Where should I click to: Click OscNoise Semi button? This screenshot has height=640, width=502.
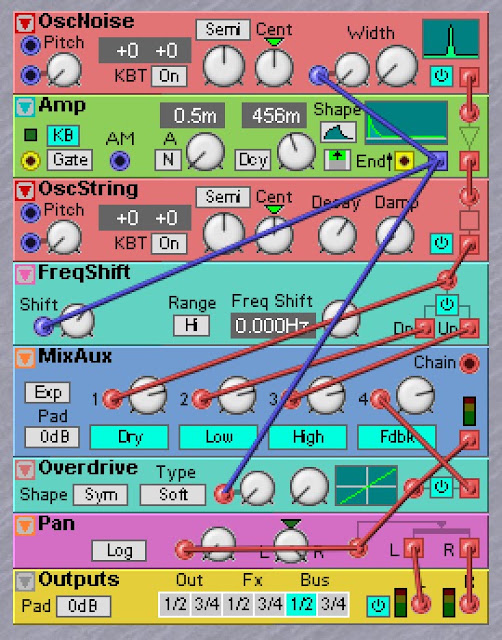pos(223,30)
